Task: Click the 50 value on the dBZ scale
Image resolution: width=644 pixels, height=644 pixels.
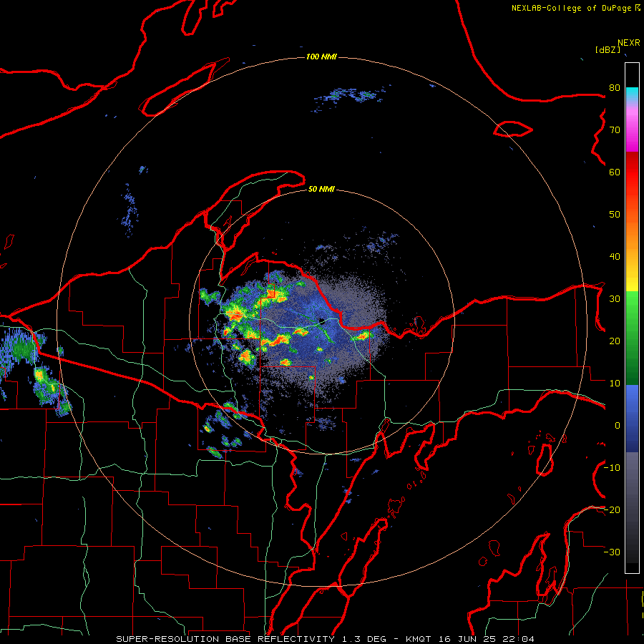Action: coord(615,215)
